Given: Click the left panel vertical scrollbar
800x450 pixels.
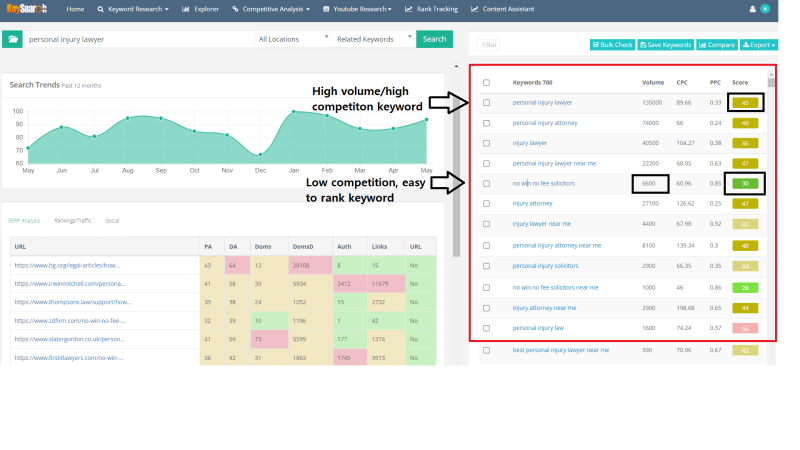Looking at the screenshot, I should coord(456,163).
